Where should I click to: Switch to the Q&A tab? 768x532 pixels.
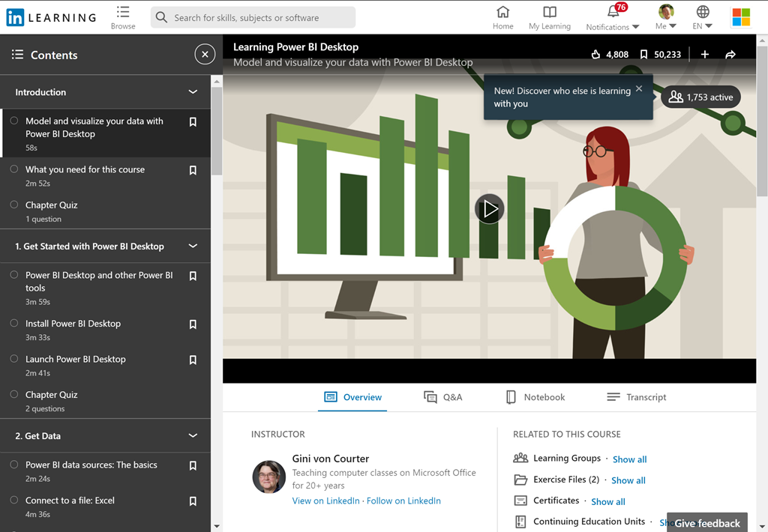coord(442,397)
